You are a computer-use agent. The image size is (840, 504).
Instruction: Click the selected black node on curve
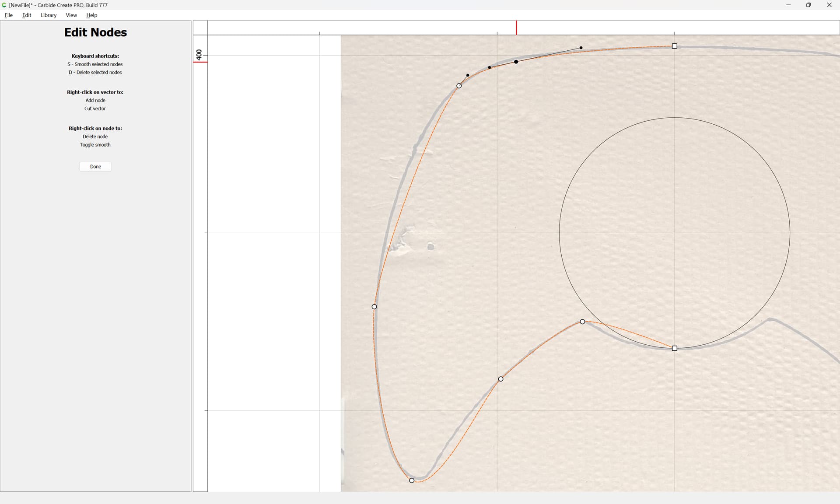pyautogui.click(x=516, y=62)
